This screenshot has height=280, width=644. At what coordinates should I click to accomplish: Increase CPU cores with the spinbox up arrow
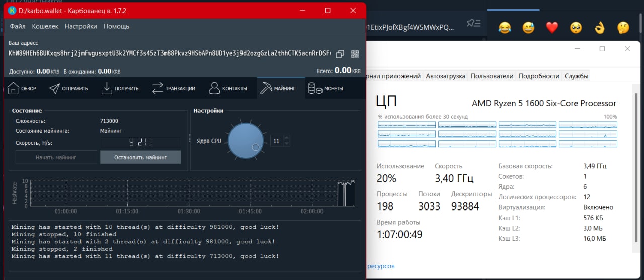[x=287, y=138]
